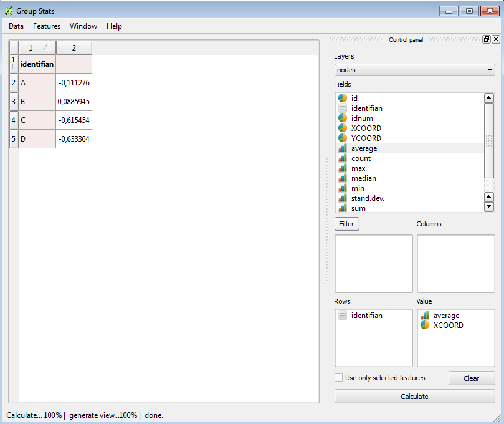Click the min function icon in Fields
The width and height of the screenshot is (504, 424).
[x=342, y=188]
